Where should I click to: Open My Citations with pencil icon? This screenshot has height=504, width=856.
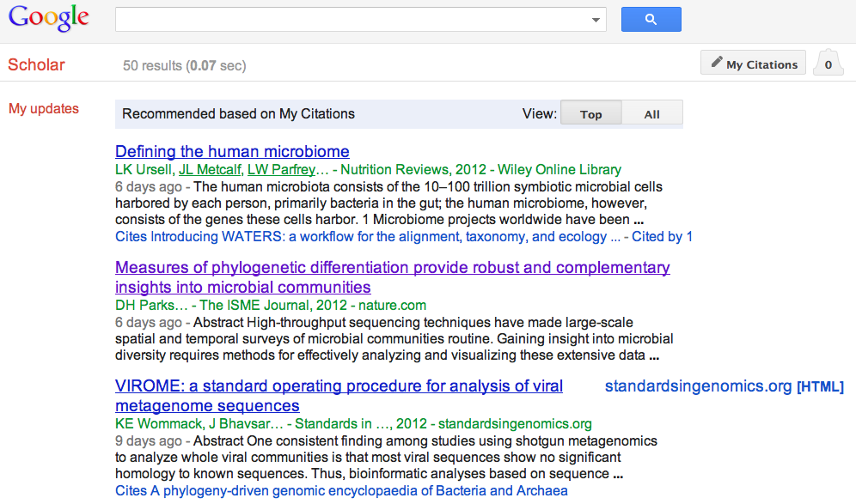point(753,63)
